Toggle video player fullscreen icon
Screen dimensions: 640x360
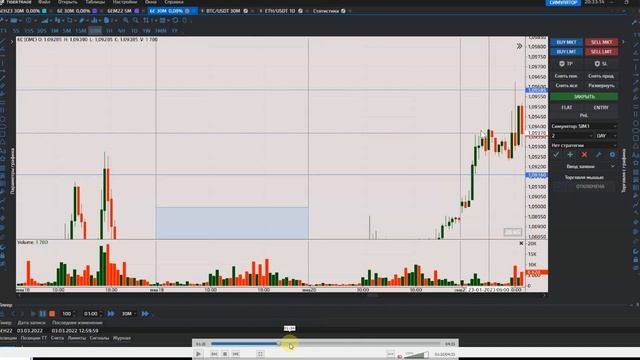pos(260,354)
